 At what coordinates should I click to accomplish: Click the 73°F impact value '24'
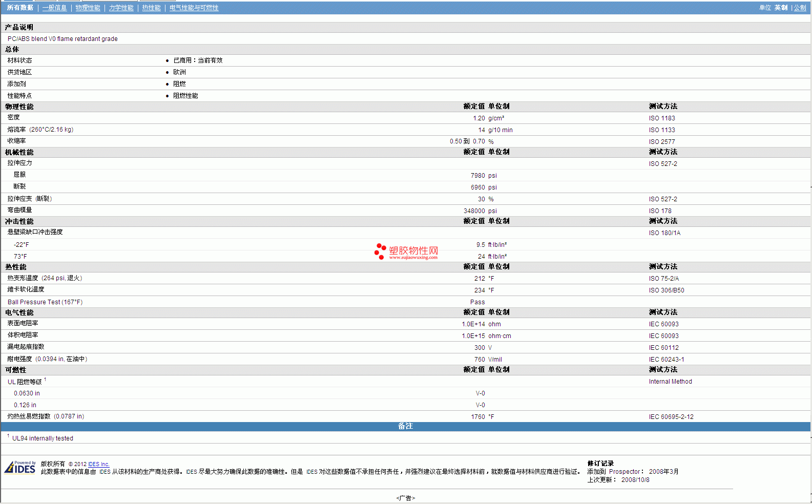pyautogui.click(x=481, y=257)
